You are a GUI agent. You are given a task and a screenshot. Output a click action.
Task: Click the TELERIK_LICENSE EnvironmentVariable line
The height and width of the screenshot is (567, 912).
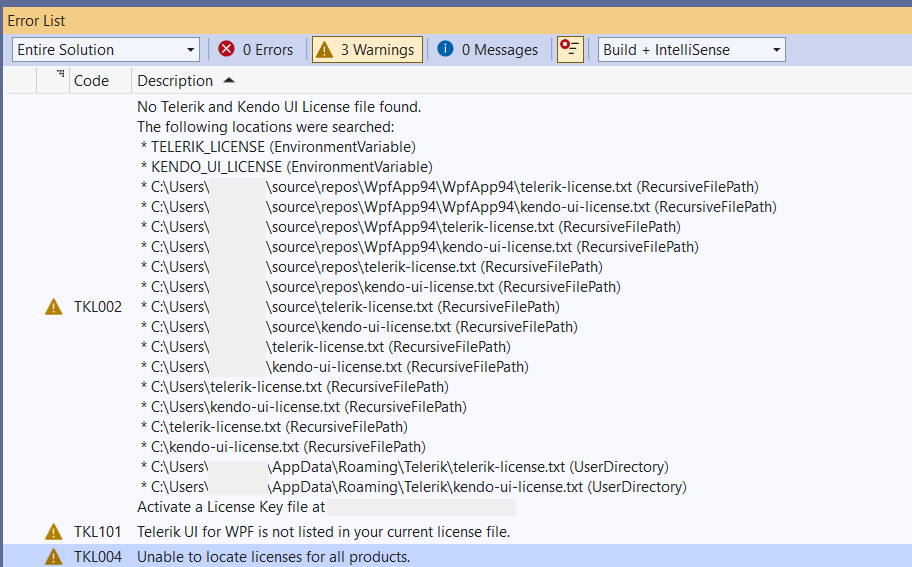click(278, 147)
